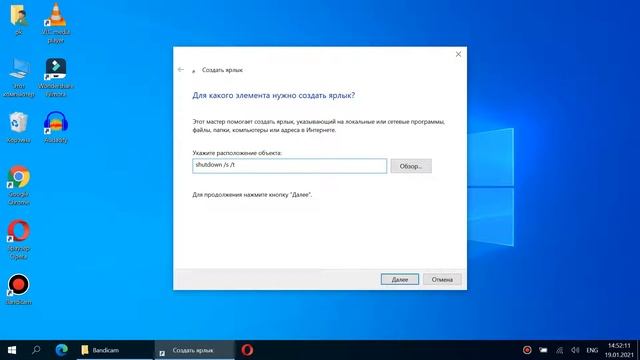Image resolution: width=640 pixels, height=360 pixels.
Task: Open the Windows Start menu
Action: 12,350
